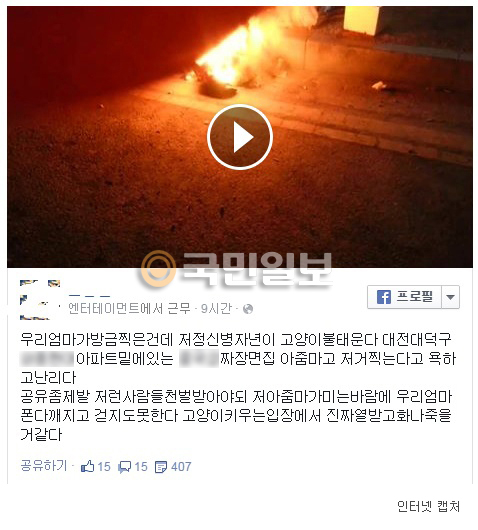Click the 9시간 post timestamp

216,309
